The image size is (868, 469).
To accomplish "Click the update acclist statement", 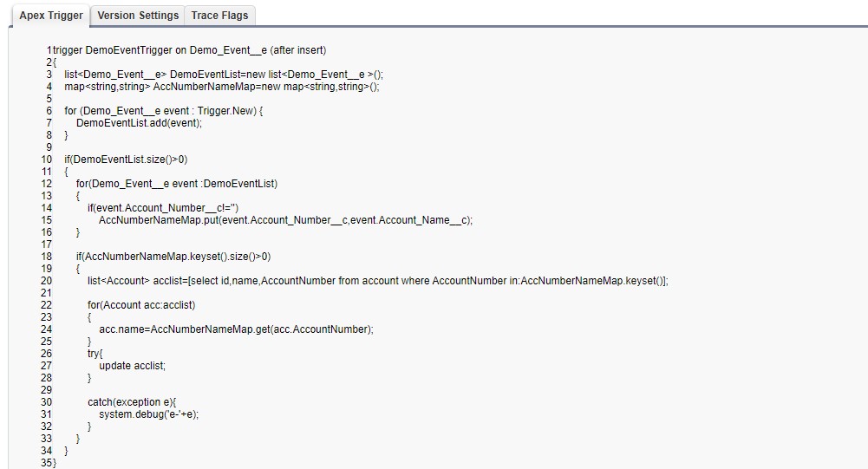I will 132,366.
